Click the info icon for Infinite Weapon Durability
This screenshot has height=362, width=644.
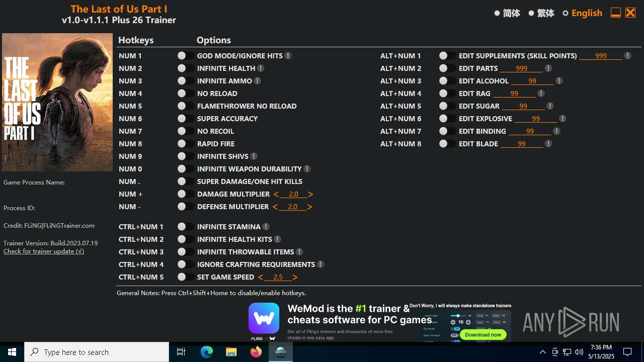pyautogui.click(x=307, y=169)
